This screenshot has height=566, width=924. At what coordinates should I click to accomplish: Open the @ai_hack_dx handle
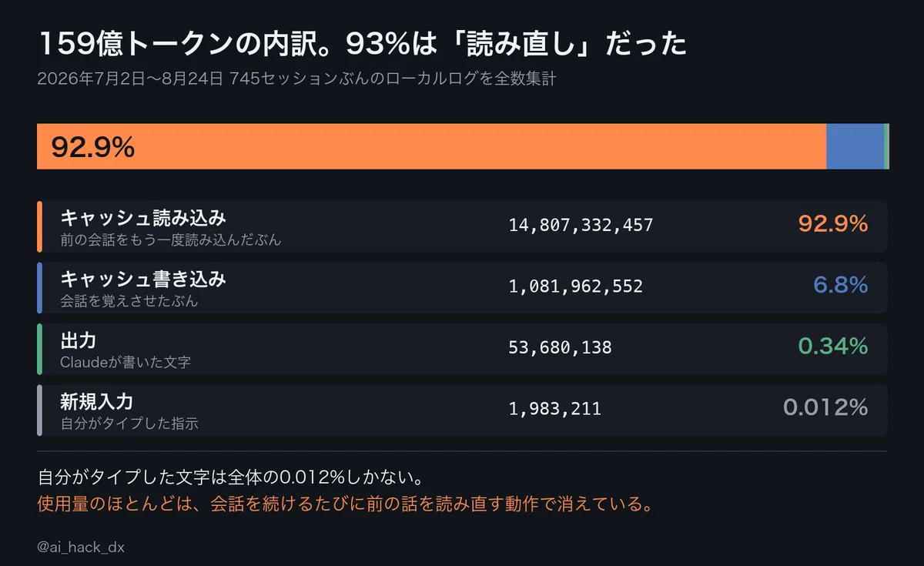(x=80, y=548)
